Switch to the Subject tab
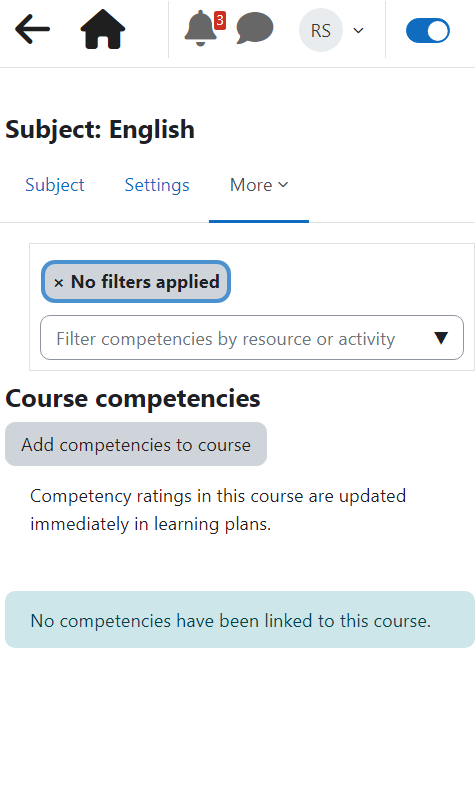 55,185
